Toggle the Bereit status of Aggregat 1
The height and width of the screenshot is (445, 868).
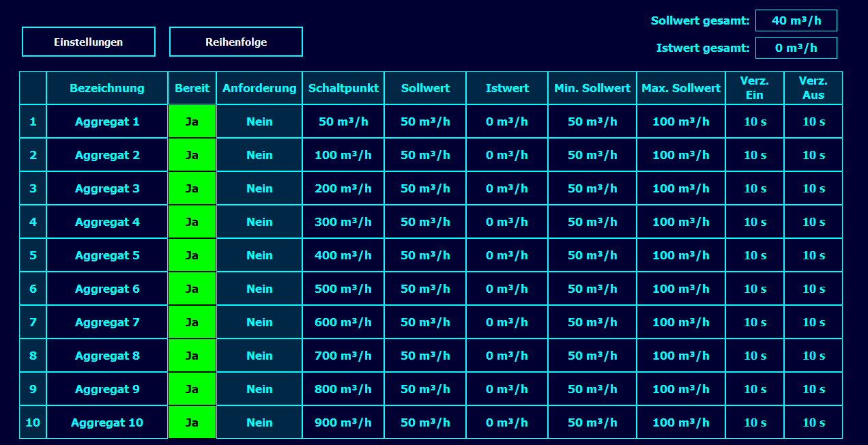[x=192, y=121]
